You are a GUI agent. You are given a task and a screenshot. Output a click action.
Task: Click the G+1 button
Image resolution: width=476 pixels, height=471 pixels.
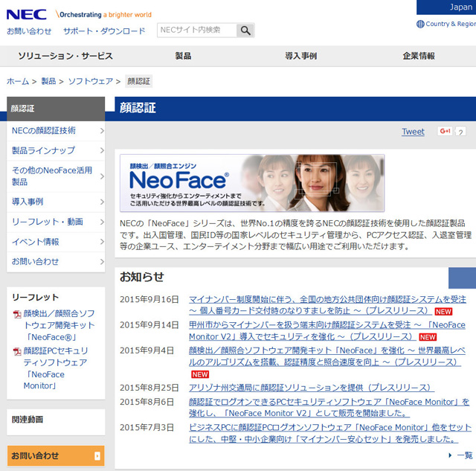click(x=445, y=131)
